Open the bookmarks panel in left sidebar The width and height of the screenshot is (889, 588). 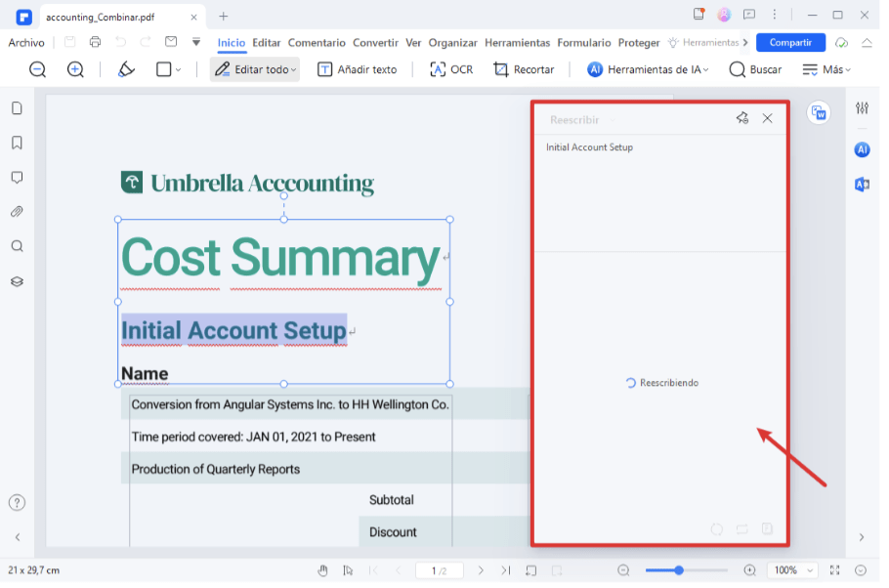17,143
